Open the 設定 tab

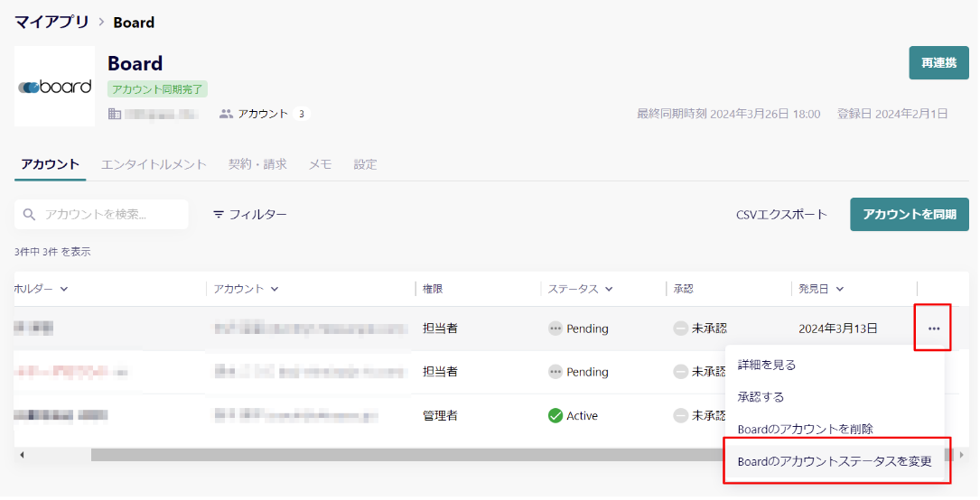tap(365, 165)
